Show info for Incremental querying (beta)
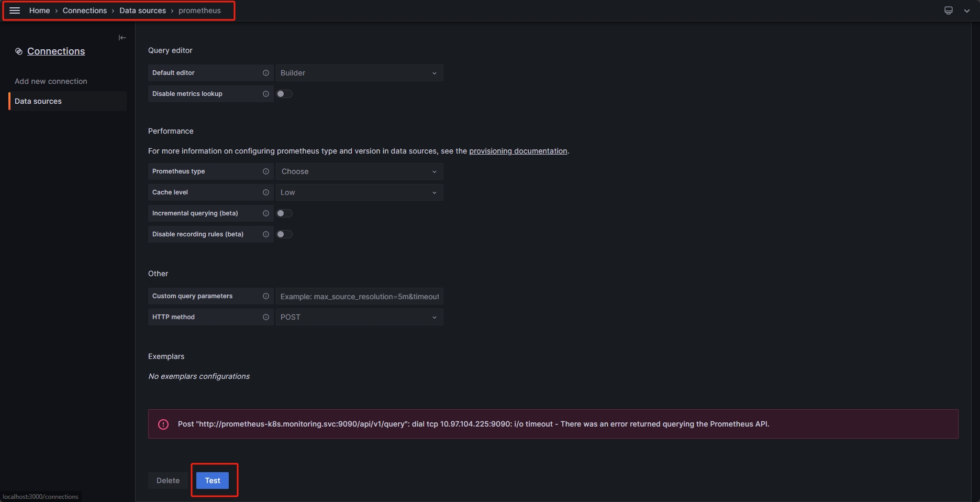The image size is (980, 502). tap(266, 213)
